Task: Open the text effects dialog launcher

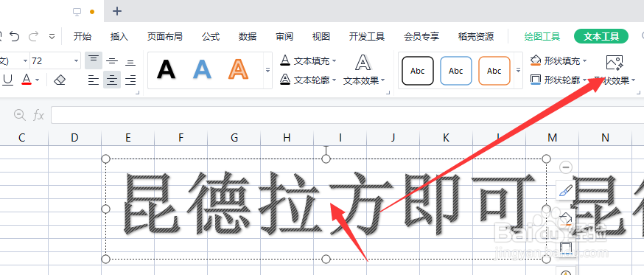Action: click(x=388, y=93)
